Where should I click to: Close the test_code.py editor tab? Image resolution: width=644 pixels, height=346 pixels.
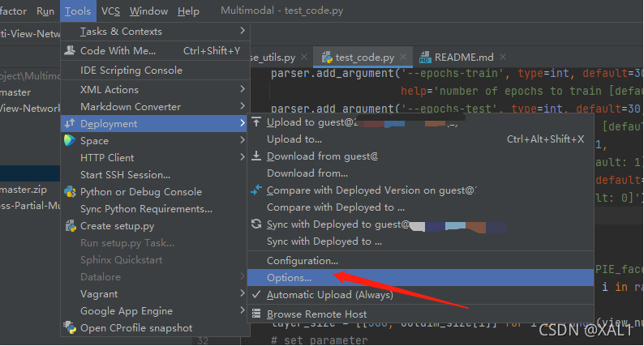[x=403, y=57]
